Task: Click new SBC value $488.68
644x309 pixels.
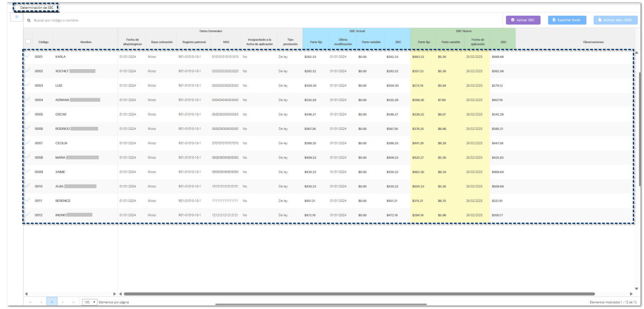Action: click(x=497, y=57)
